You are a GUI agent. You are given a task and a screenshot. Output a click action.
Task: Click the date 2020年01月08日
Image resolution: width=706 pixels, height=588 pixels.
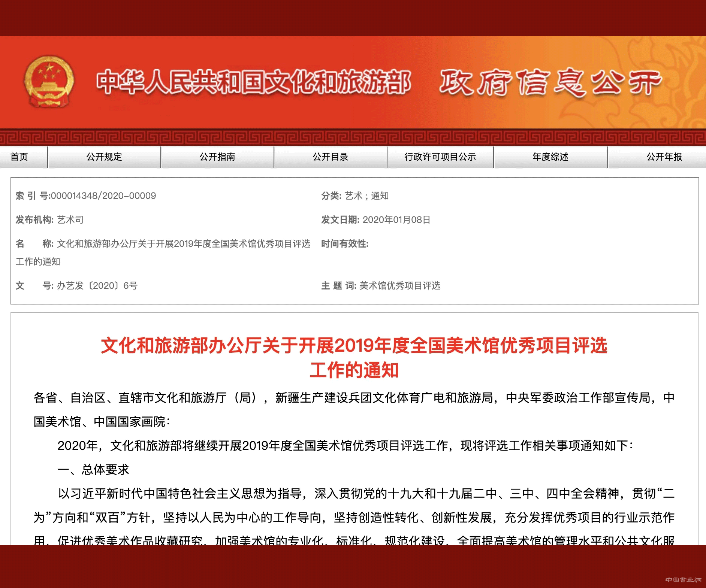point(396,220)
